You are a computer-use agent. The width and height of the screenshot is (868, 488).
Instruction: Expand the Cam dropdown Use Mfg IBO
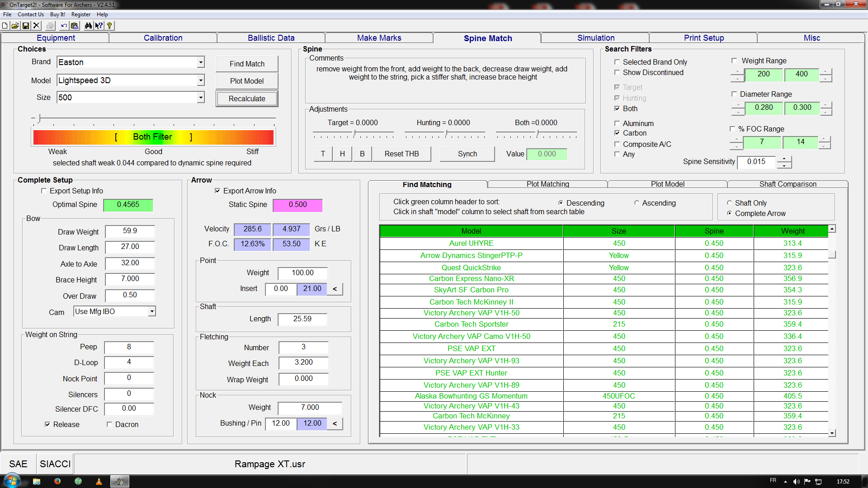[152, 311]
